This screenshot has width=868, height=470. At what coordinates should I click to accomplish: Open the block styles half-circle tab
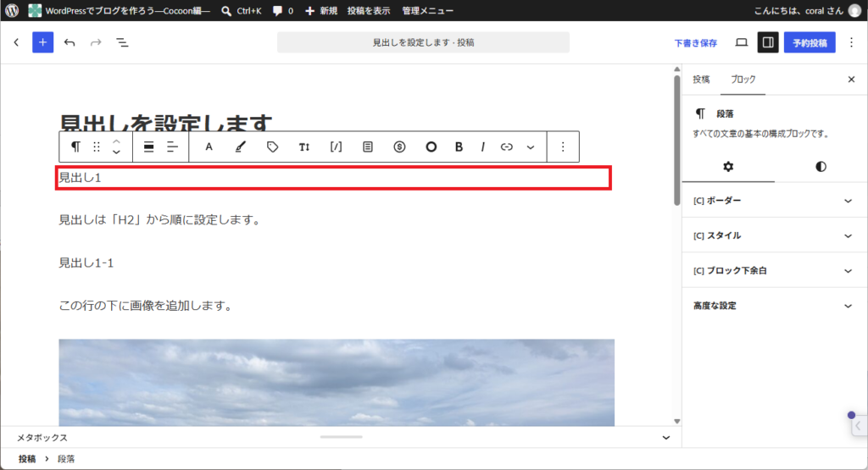pos(821,167)
